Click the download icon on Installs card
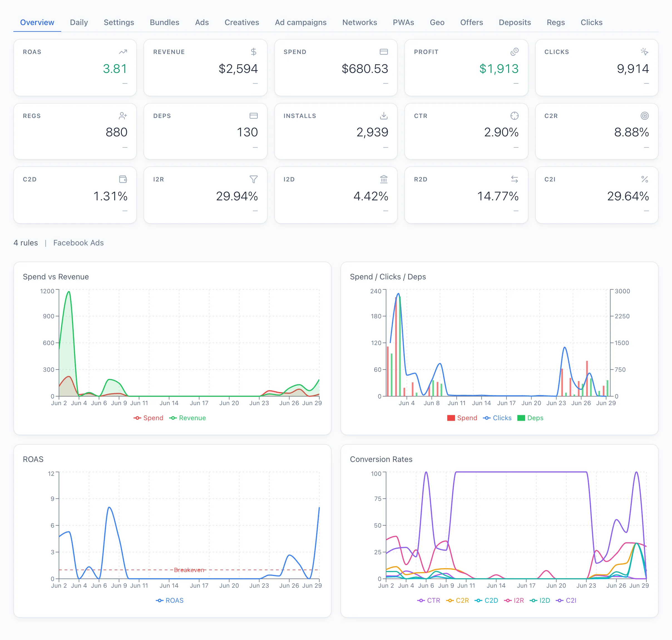 [x=384, y=116]
